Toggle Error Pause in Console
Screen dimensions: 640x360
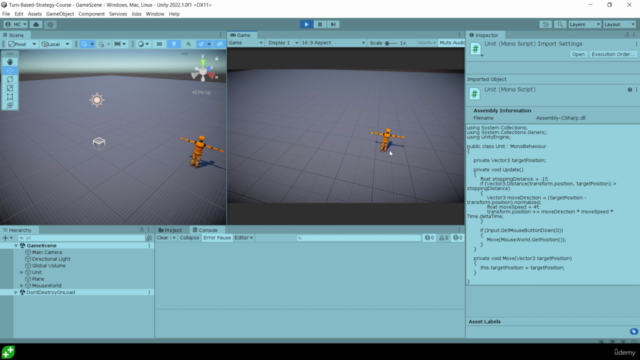pyautogui.click(x=217, y=238)
